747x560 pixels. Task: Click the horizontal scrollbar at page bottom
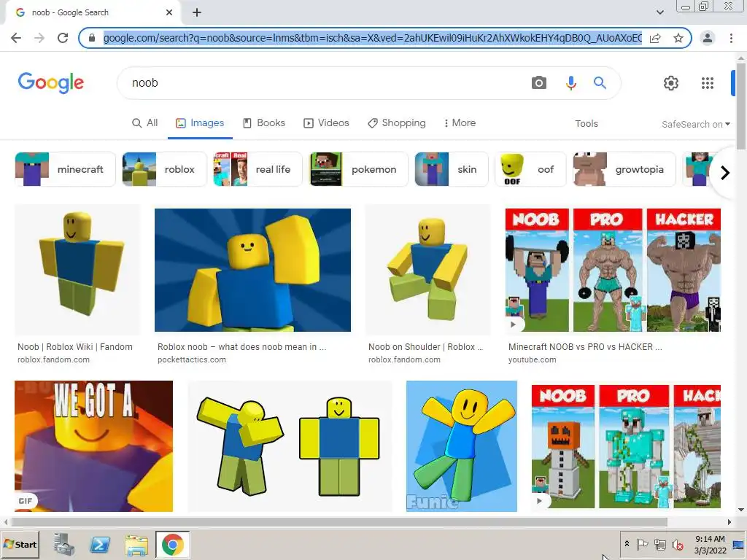(x=338, y=522)
